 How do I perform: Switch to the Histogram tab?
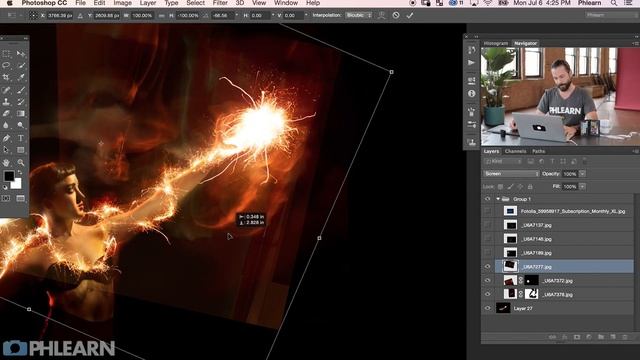click(496, 43)
